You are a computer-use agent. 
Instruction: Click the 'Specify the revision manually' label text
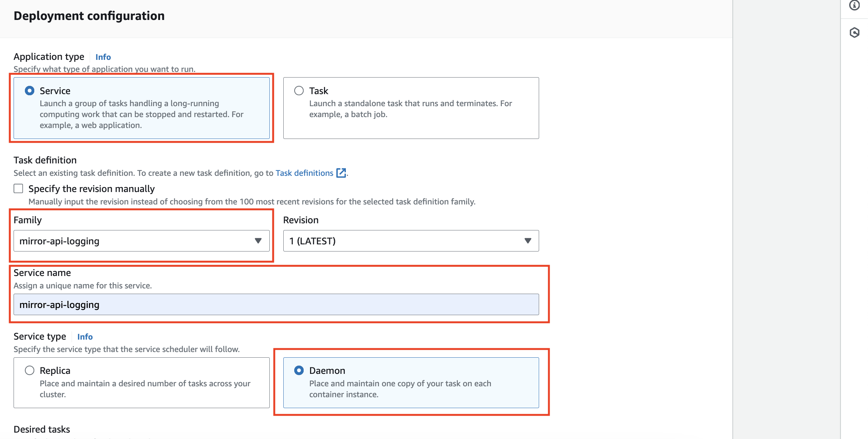(92, 189)
